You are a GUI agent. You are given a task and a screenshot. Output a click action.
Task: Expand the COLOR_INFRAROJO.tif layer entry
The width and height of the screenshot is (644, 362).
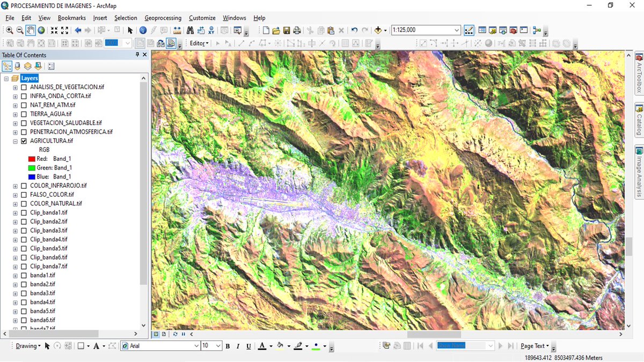tap(15, 186)
